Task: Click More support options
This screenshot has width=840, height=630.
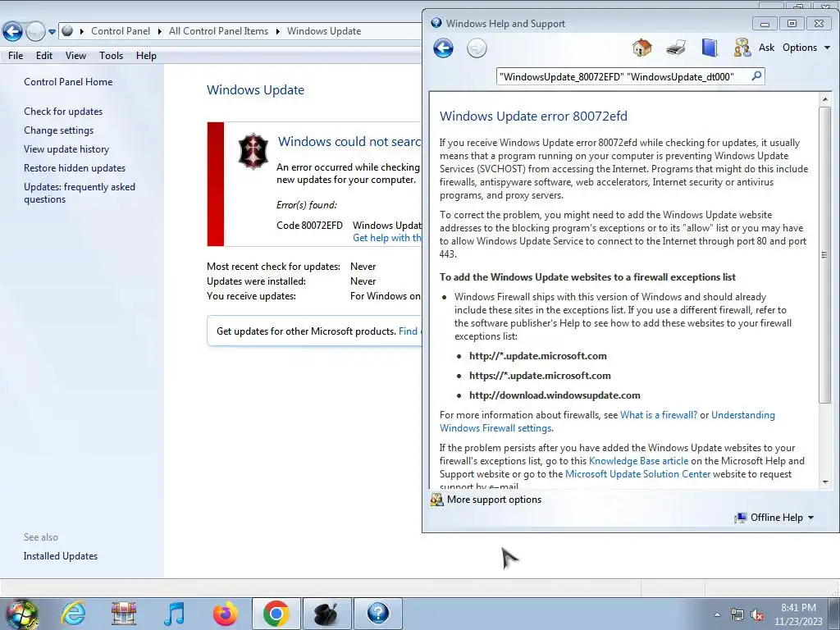Action: [486, 500]
